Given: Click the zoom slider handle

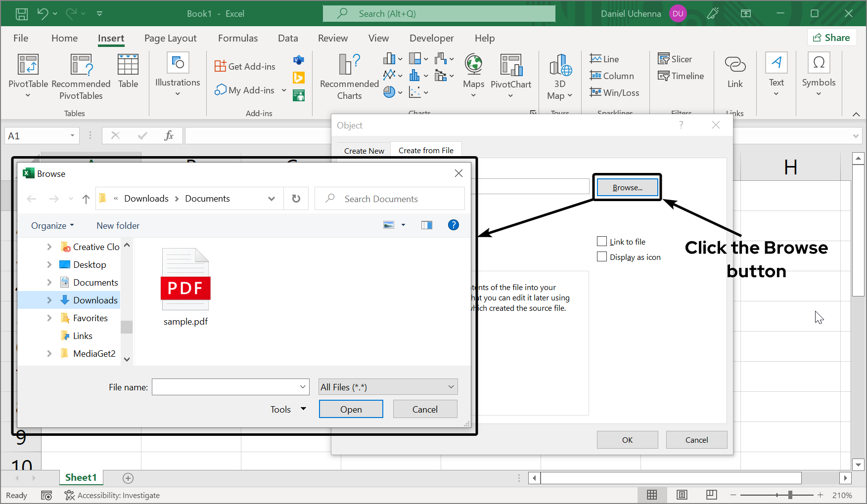Looking at the screenshot, I should (790, 495).
